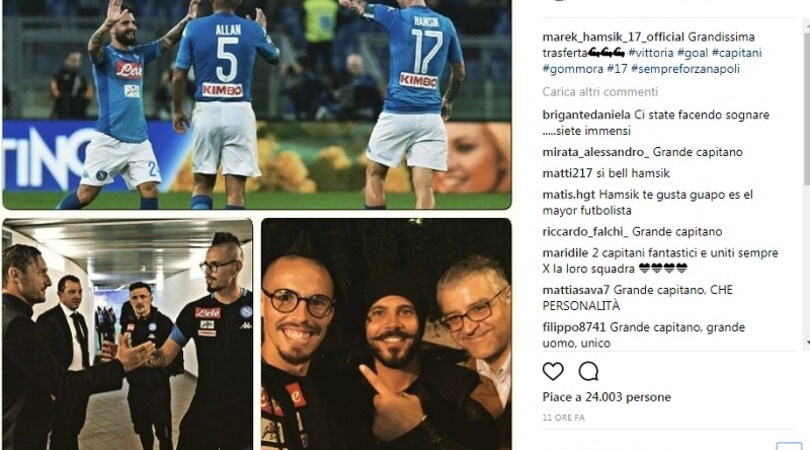Open matis.hgt commenter profile
The height and width of the screenshot is (450, 810).
click(569, 195)
